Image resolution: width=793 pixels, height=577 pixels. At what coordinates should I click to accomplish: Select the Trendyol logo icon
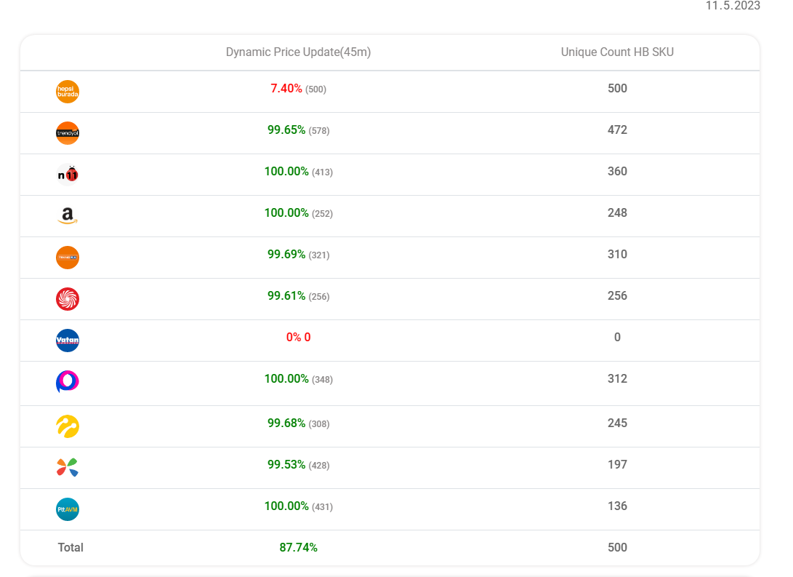pyautogui.click(x=67, y=133)
